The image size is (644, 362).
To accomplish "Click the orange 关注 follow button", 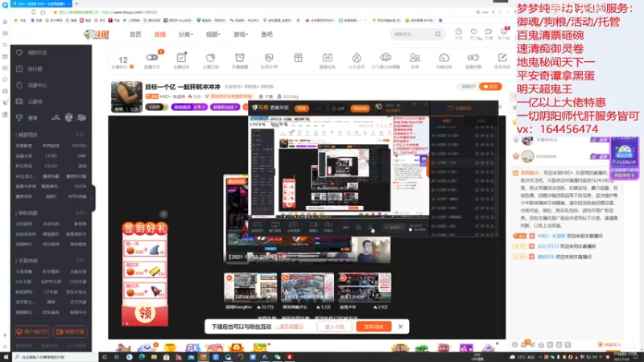I will coord(490,87).
